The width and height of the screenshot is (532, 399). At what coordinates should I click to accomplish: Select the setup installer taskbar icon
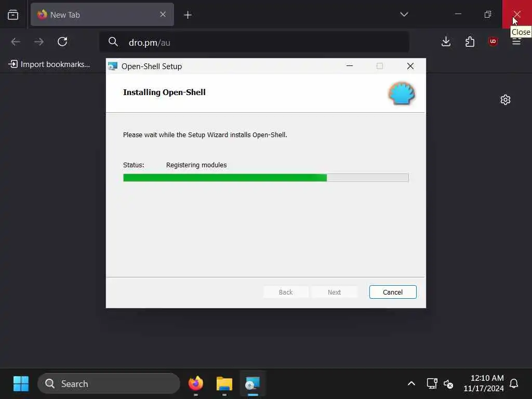253,384
